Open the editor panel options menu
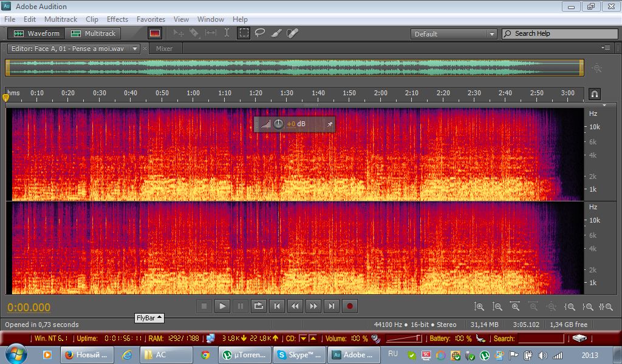This screenshot has height=364, width=622. coord(606,48)
